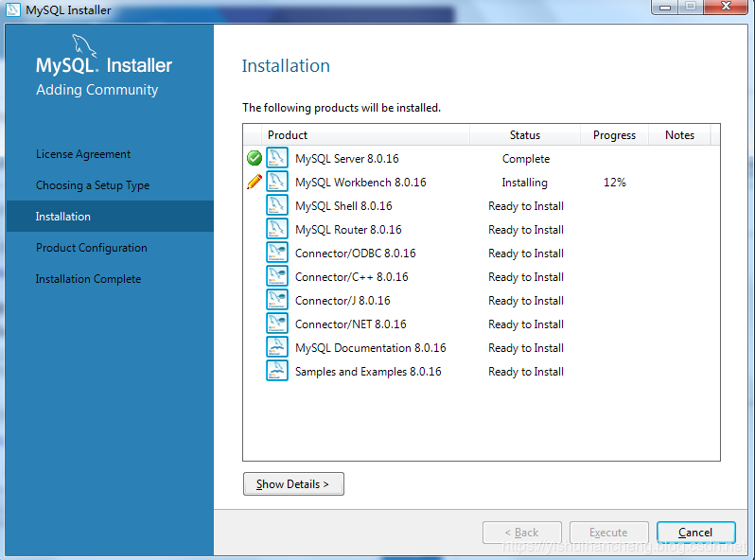The image size is (755, 560).
Task: Click the Samples and Examples 8.0.16 icon
Action: (x=277, y=370)
